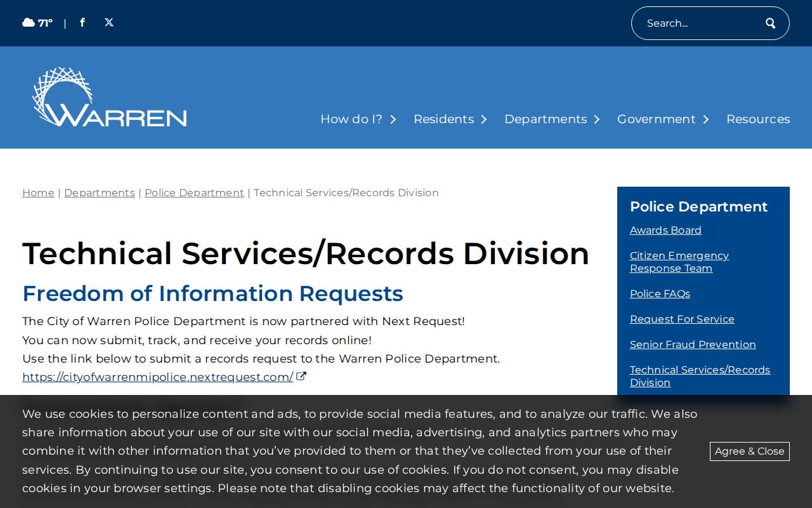The height and width of the screenshot is (508, 812).
Task: Click the external link icon after NextRequest URL
Action: click(301, 377)
